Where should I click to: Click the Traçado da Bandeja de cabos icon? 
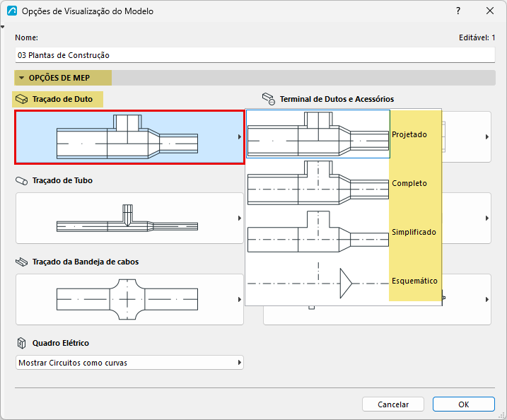[x=22, y=262]
